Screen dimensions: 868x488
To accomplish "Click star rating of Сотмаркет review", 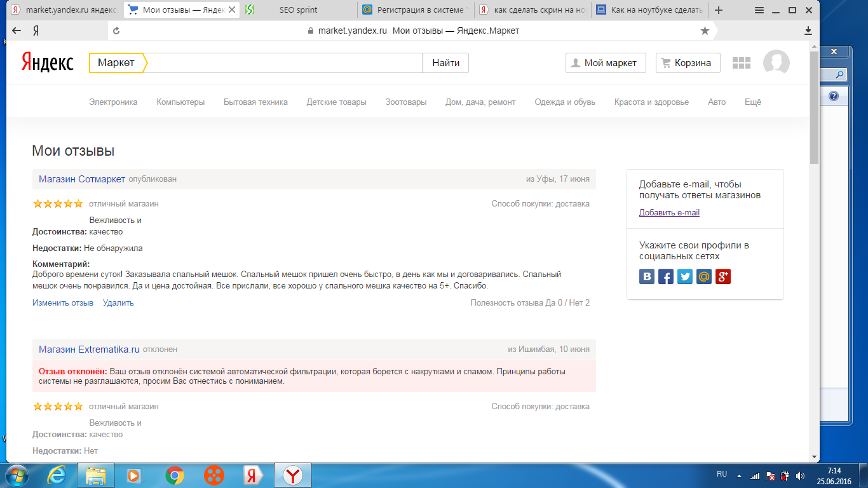I will [x=58, y=204].
